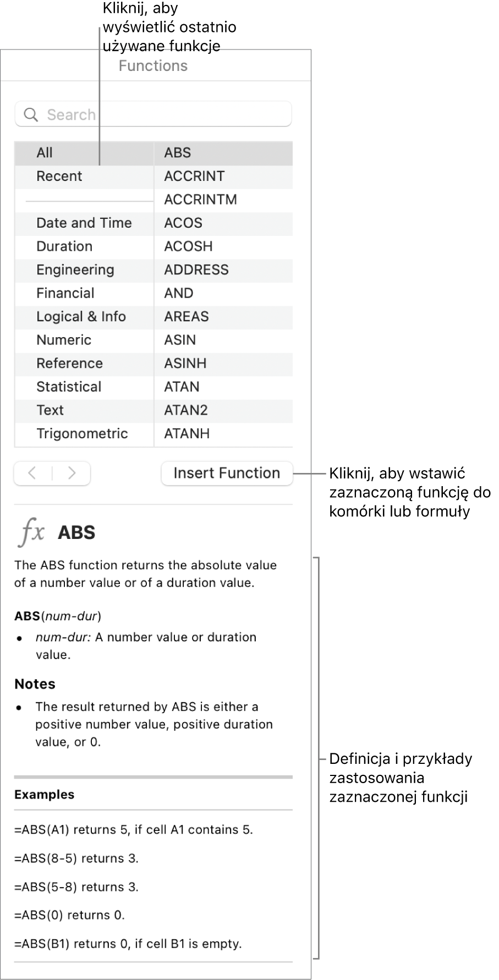Image resolution: width=499 pixels, height=980 pixels.
Task: Pick the Trigonometric category
Action: coord(82,433)
